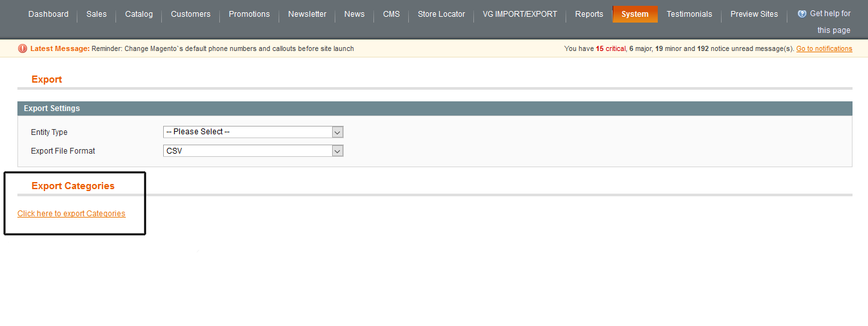Viewport: 868px width, 326px height.
Task: Open the Catalog menu
Action: 139,14
